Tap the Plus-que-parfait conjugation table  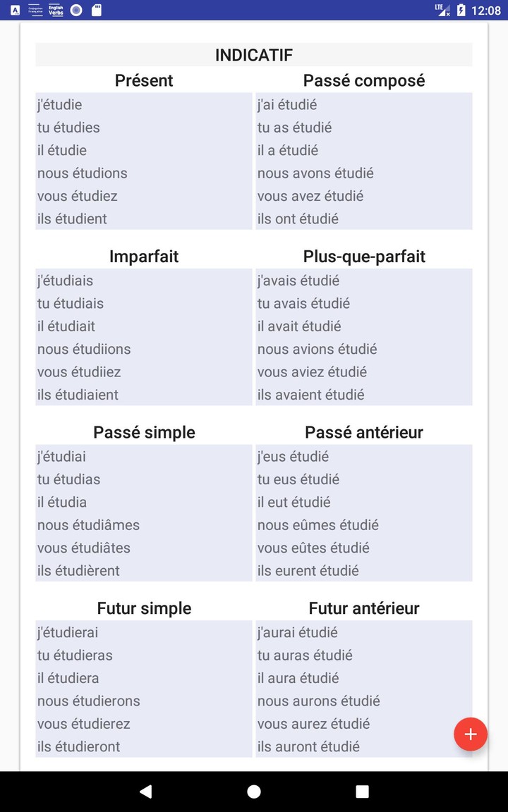364,337
